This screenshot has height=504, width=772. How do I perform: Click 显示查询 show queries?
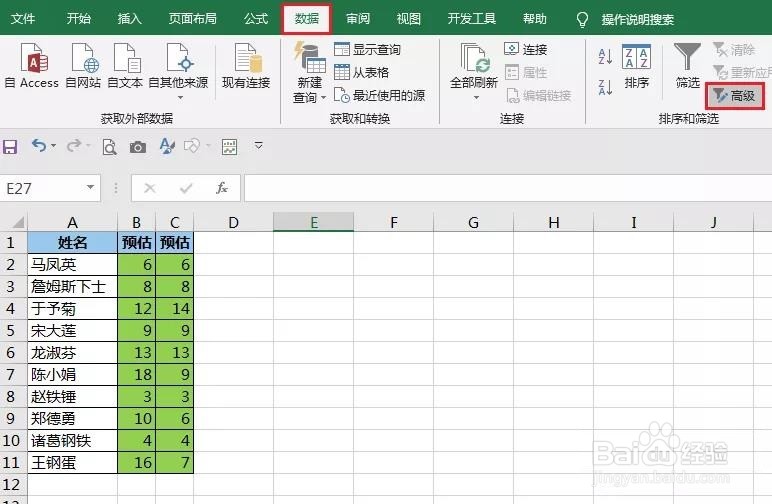click(367, 49)
